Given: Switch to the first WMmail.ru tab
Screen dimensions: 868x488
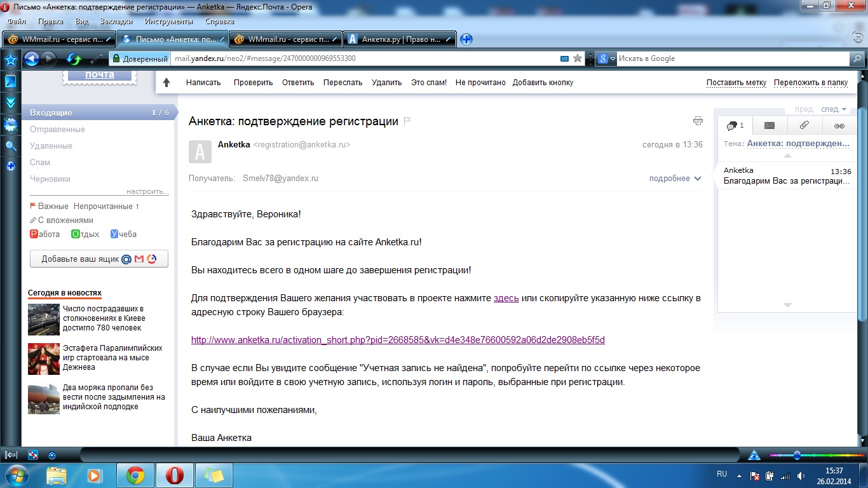Looking at the screenshot, I should tap(59, 39).
